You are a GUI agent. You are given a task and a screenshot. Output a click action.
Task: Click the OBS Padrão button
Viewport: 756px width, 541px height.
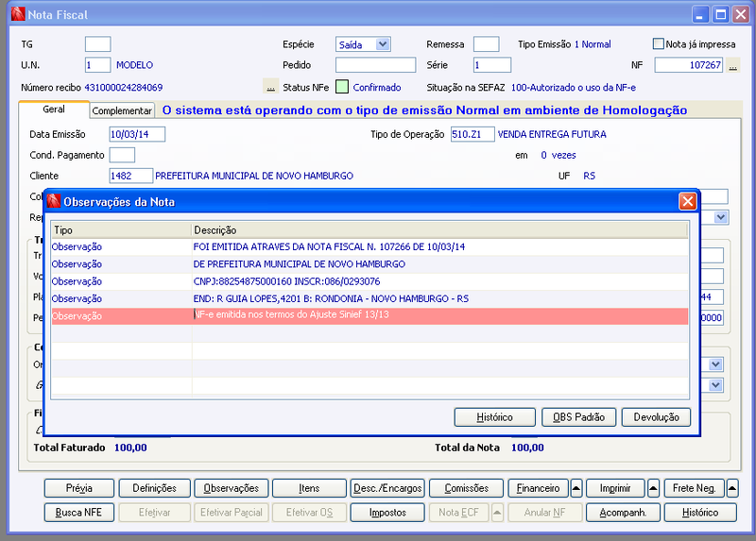click(578, 417)
